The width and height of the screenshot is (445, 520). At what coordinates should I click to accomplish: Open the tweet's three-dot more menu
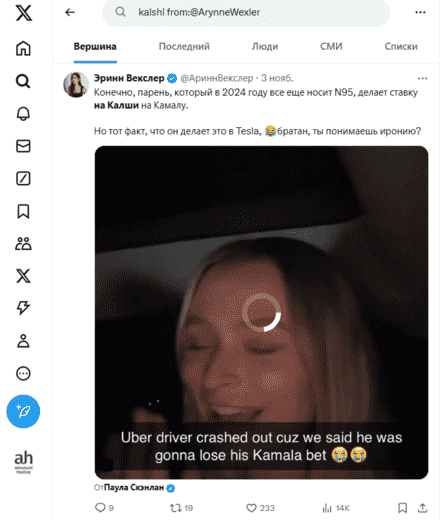click(x=422, y=78)
